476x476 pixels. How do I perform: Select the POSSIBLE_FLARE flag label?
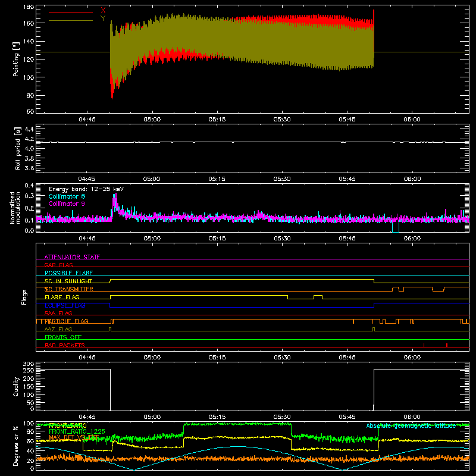coord(68,273)
